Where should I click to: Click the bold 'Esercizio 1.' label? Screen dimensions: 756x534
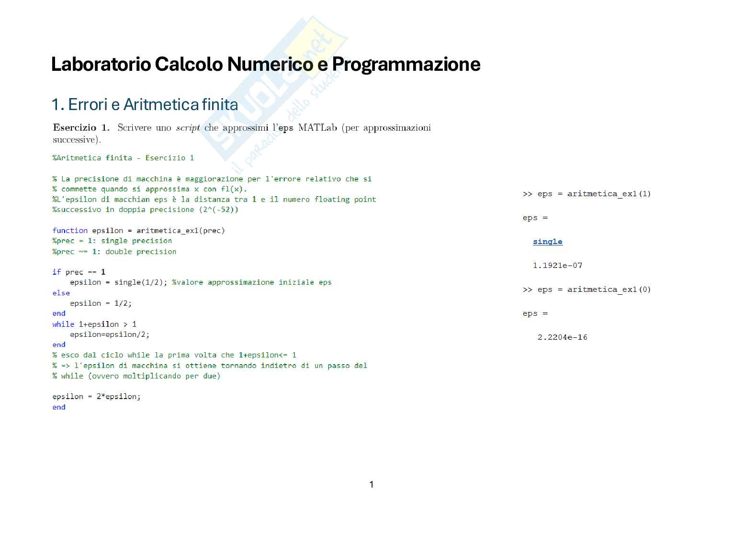point(81,128)
